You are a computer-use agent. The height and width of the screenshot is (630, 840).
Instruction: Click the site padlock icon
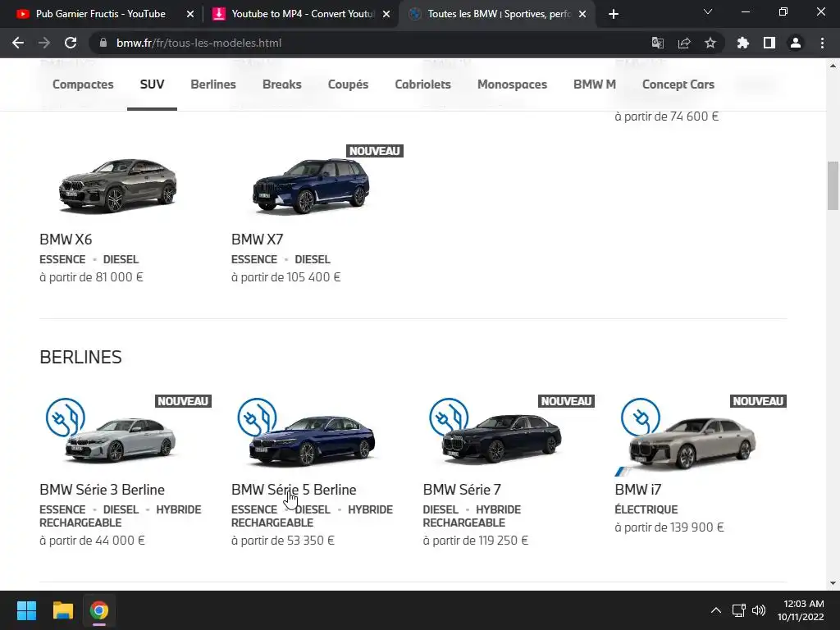point(103,43)
